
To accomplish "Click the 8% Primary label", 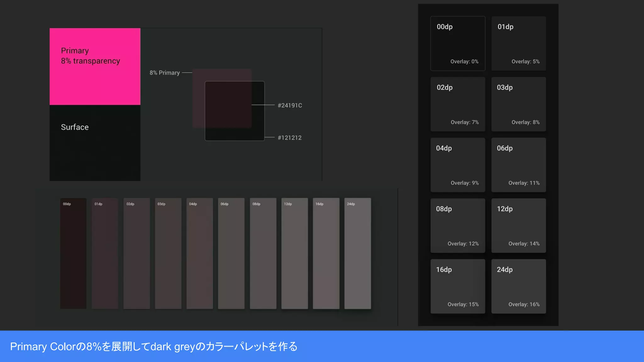I will click(165, 73).
